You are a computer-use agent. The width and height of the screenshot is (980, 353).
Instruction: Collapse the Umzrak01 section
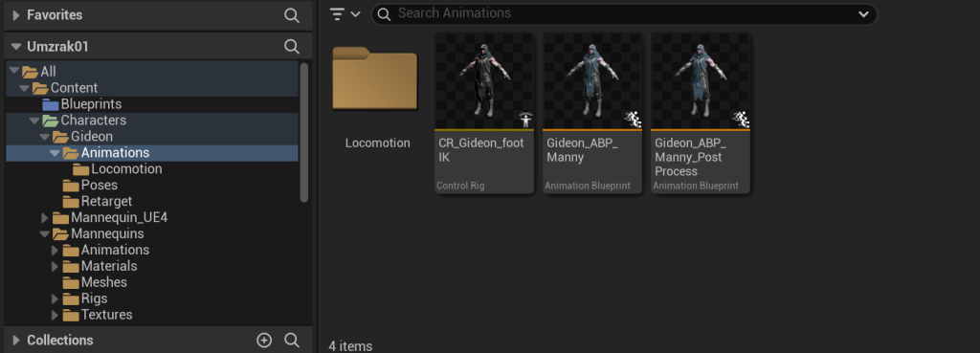[x=16, y=47]
